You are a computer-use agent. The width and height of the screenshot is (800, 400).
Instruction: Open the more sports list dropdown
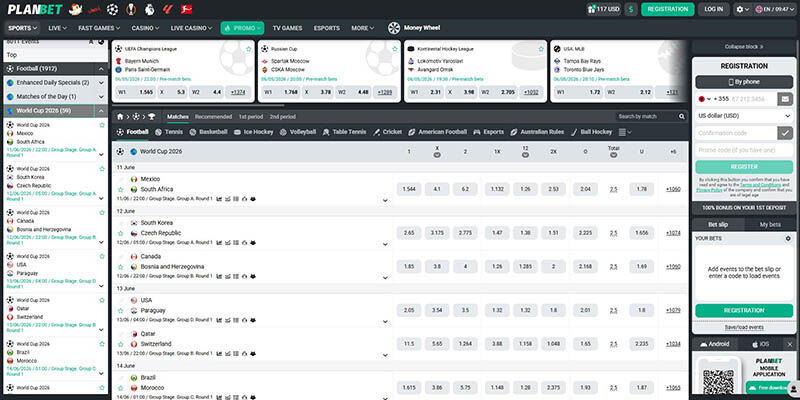[x=625, y=132]
